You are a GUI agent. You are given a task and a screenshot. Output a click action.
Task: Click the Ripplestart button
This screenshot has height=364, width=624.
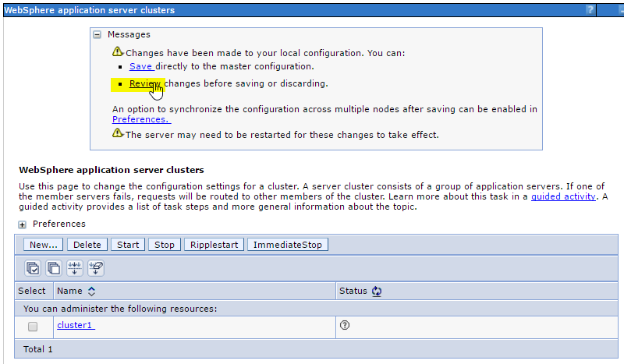tap(214, 245)
